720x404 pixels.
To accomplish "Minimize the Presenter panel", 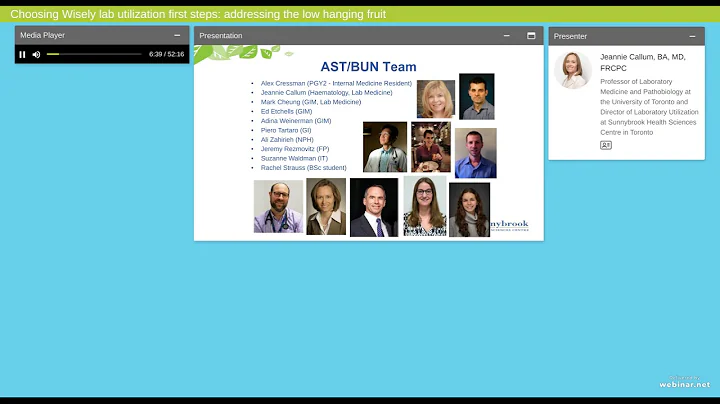I will point(692,36).
